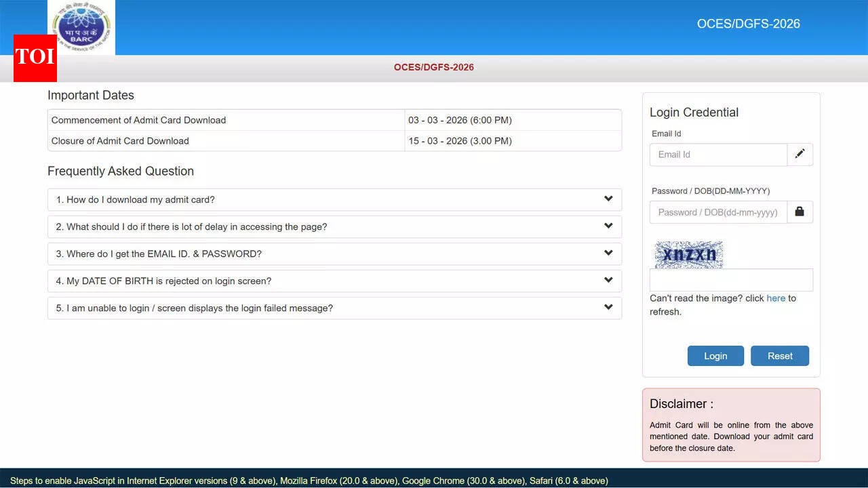The width and height of the screenshot is (868, 488).
Task: Click the white OCES/DGFS-2026 text at top right
Action: [x=748, y=24]
